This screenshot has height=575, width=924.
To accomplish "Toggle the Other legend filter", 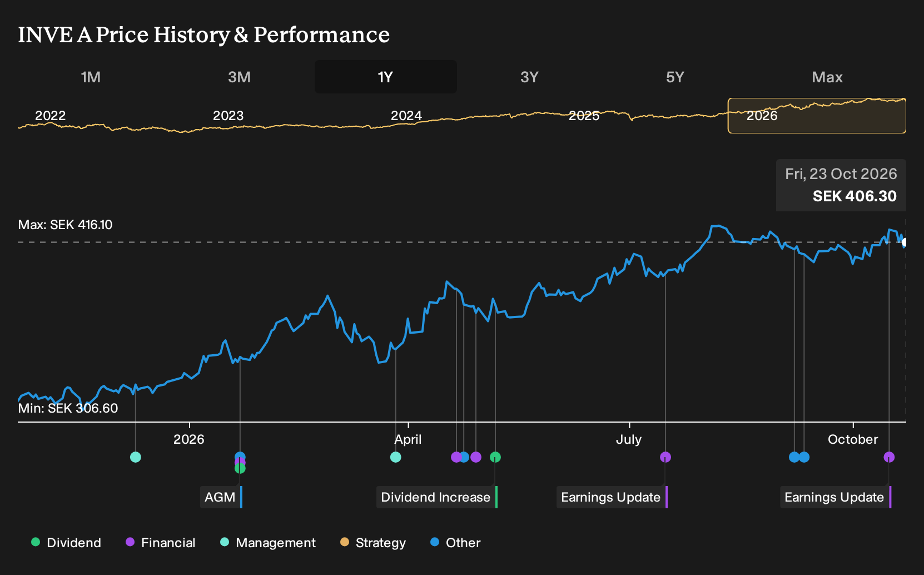I will (x=455, y=542).
